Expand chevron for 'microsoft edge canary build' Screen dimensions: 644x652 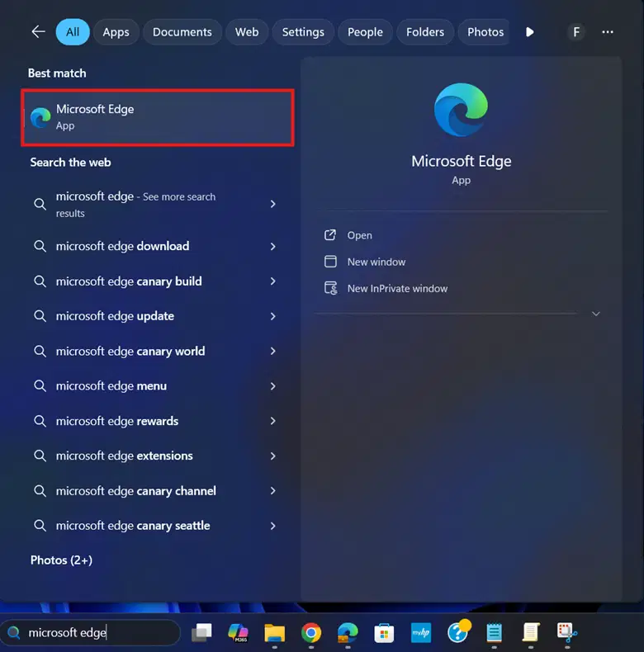(273, 281)
